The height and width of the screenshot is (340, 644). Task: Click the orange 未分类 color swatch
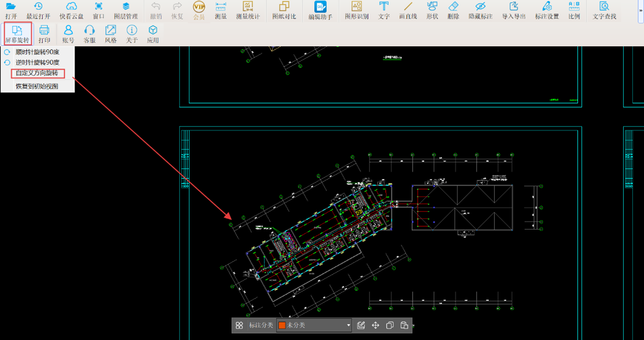click(282, 325)
